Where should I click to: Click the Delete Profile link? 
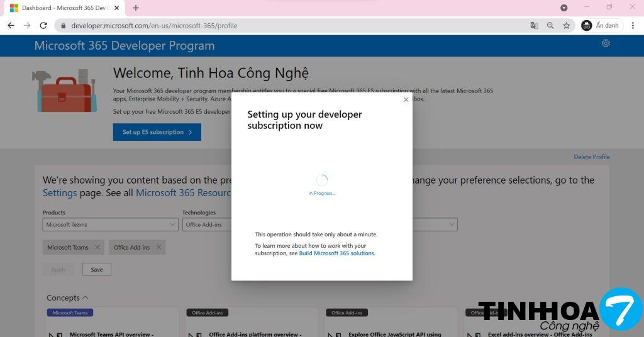591,157
